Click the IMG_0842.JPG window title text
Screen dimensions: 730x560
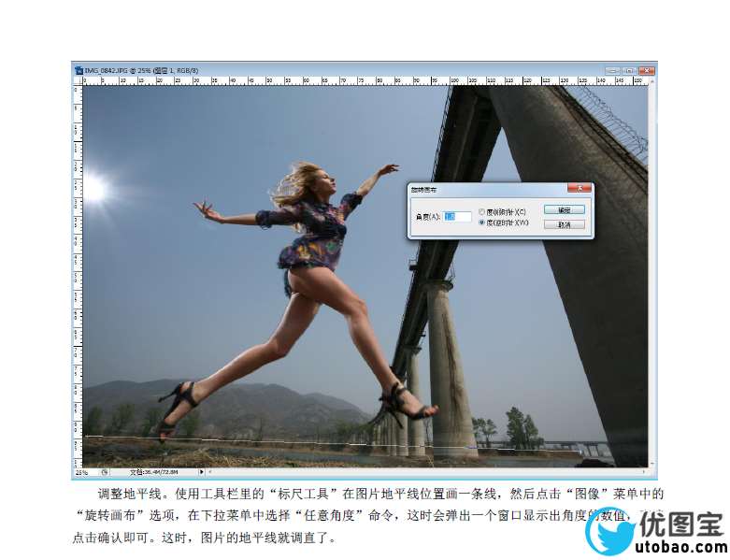coord(141,71)
